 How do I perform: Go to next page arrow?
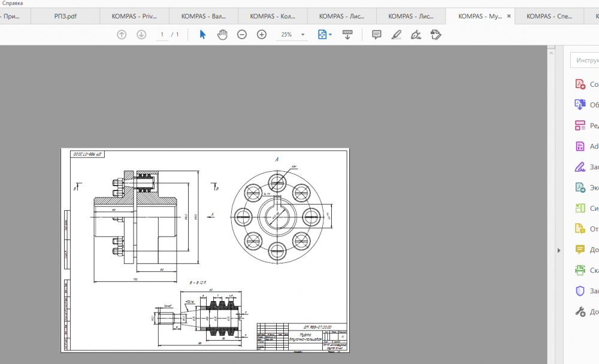coord(141,35)
